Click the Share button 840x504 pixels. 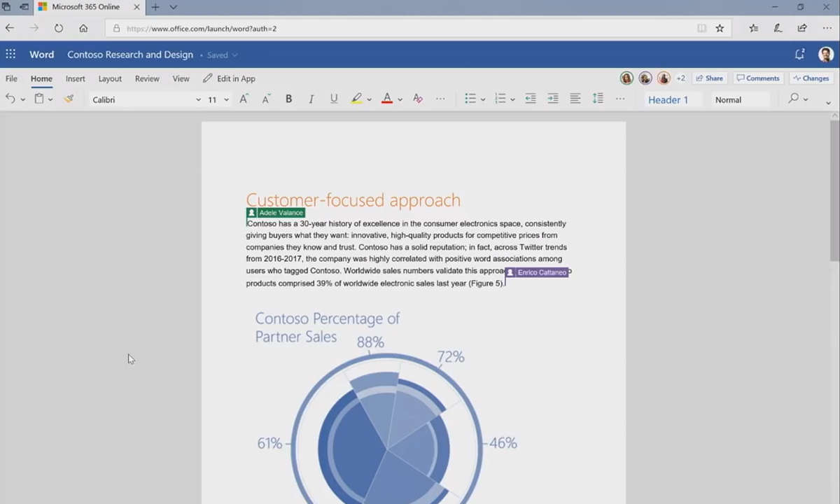pos(709,78)
